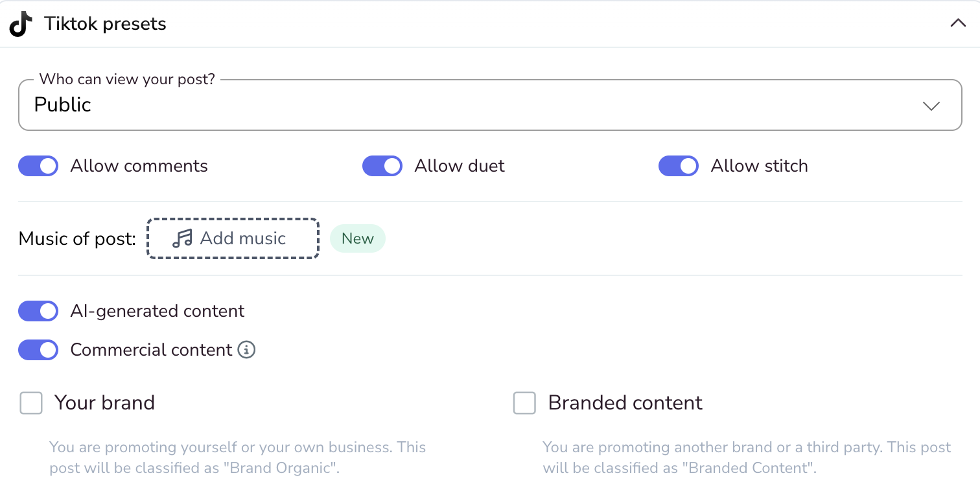
Task: Disable the AI-generated content toggle
Action: (38, 311)
